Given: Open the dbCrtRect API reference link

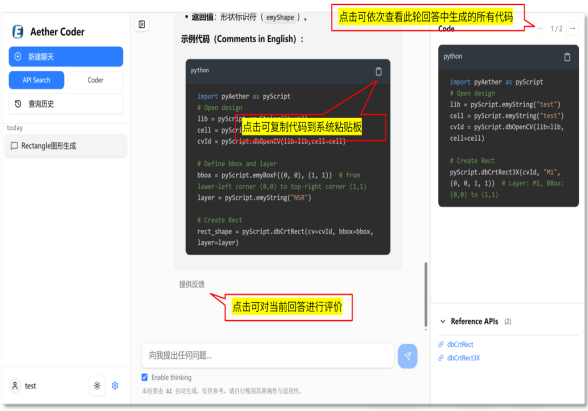Looking at the screenshot, I should (x=460, y=344).
